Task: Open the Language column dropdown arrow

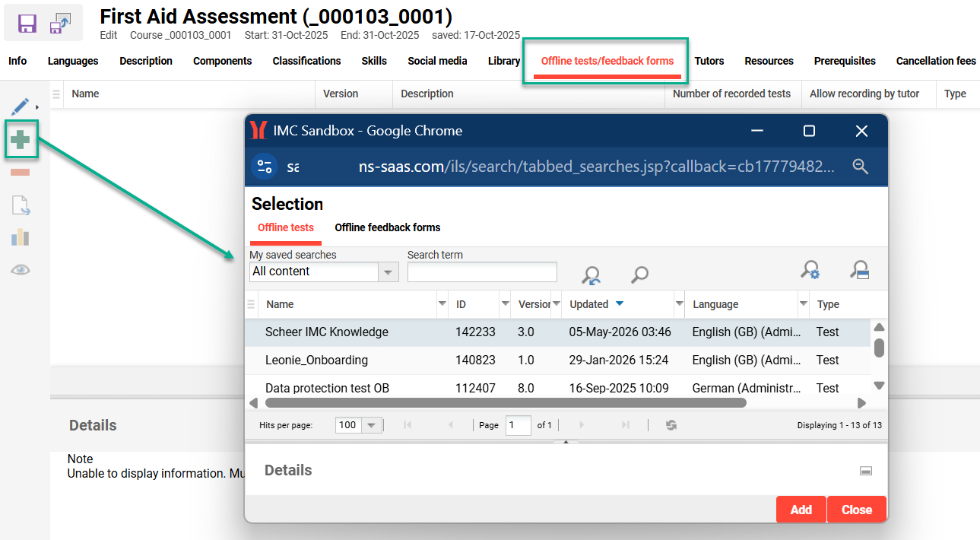Action: 803,304
